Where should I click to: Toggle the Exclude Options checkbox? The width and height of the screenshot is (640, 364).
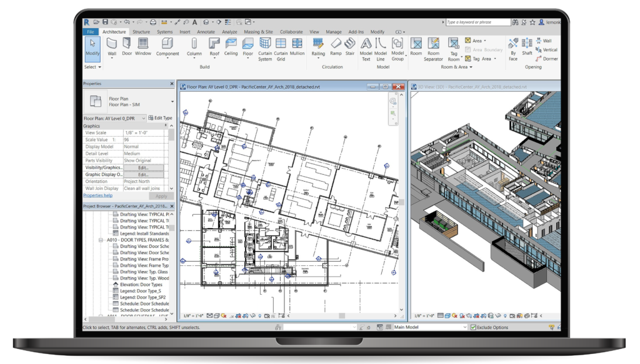click(x=473, y=327)
